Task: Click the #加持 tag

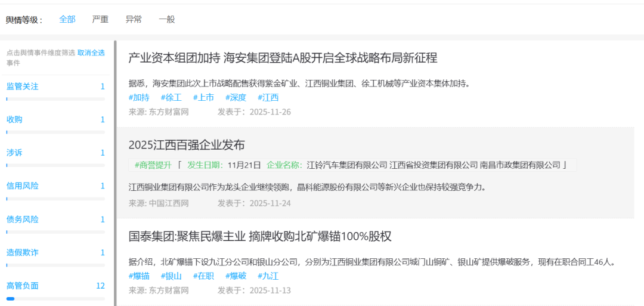Action: pyautogui.click(x=139, y=98)
